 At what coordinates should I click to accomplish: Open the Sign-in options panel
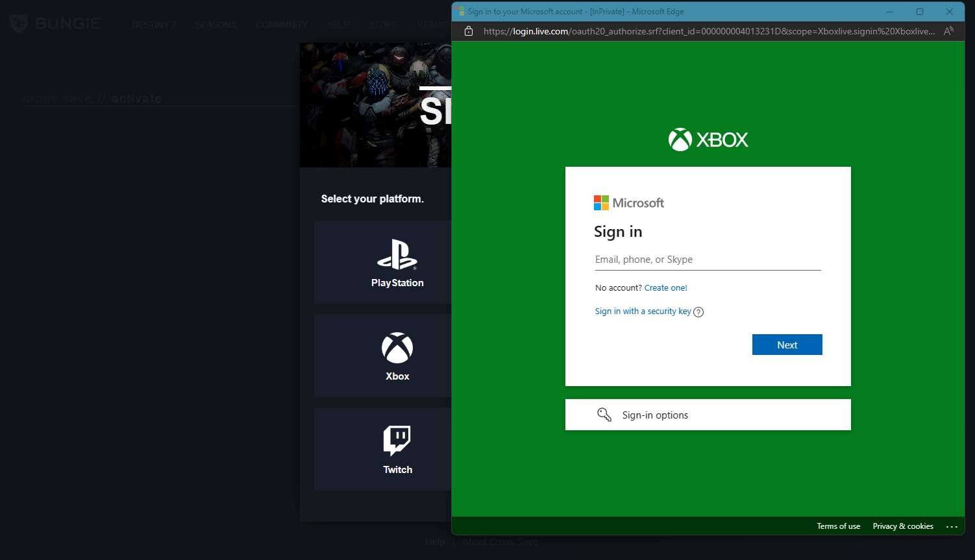click(x=708, y=415)
